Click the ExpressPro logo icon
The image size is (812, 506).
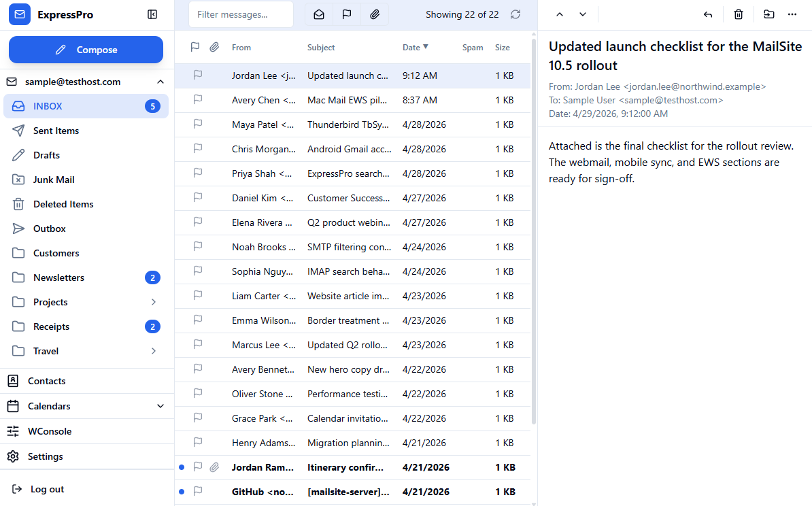point(20,14)
